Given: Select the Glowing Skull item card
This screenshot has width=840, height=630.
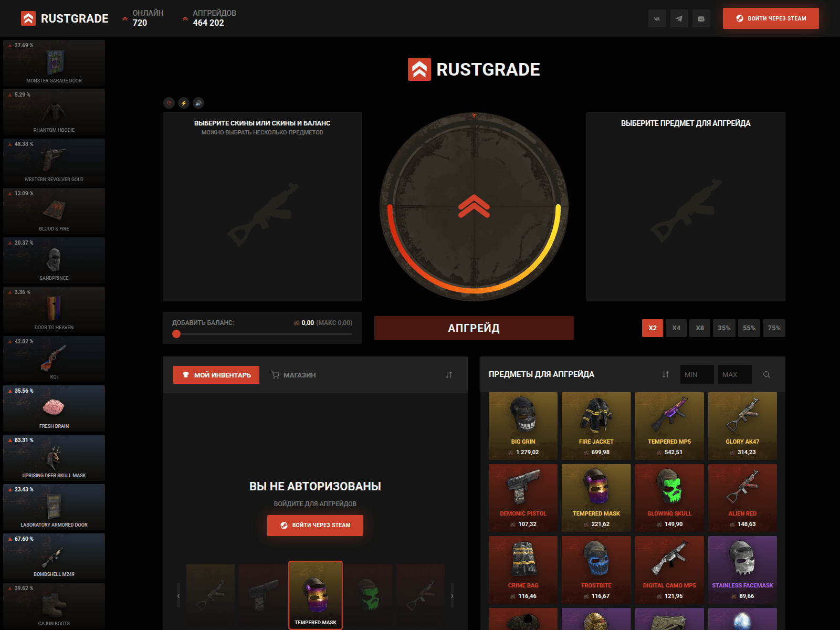Looking at the screenshot, I should [x=669, y=498].
